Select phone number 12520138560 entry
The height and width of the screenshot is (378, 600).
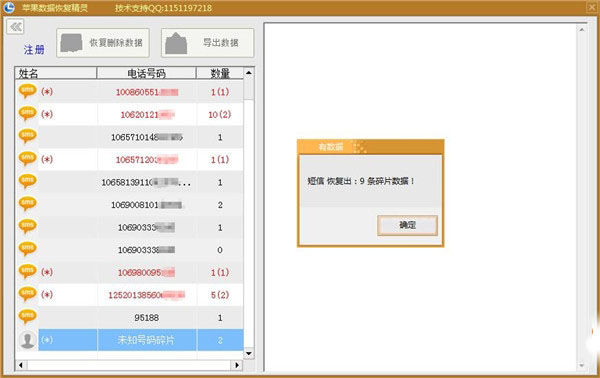pyautogui.click(x=147, y=295)
